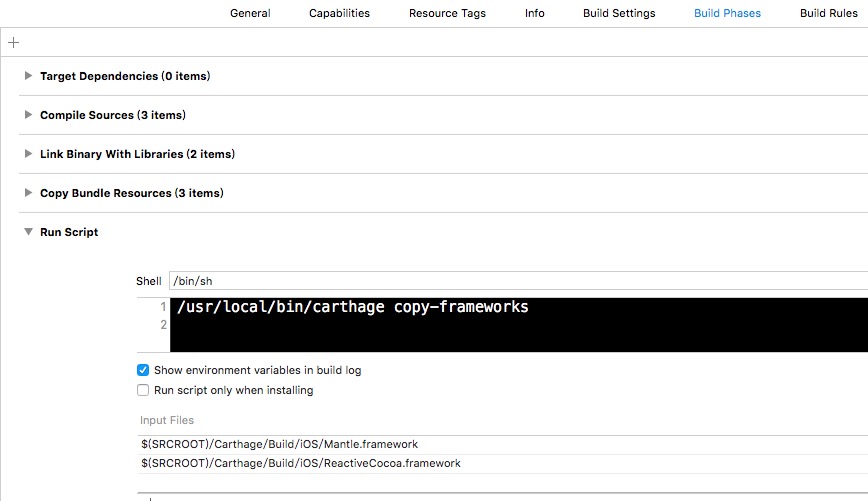Select the Build Phases tab

point(727,13)
